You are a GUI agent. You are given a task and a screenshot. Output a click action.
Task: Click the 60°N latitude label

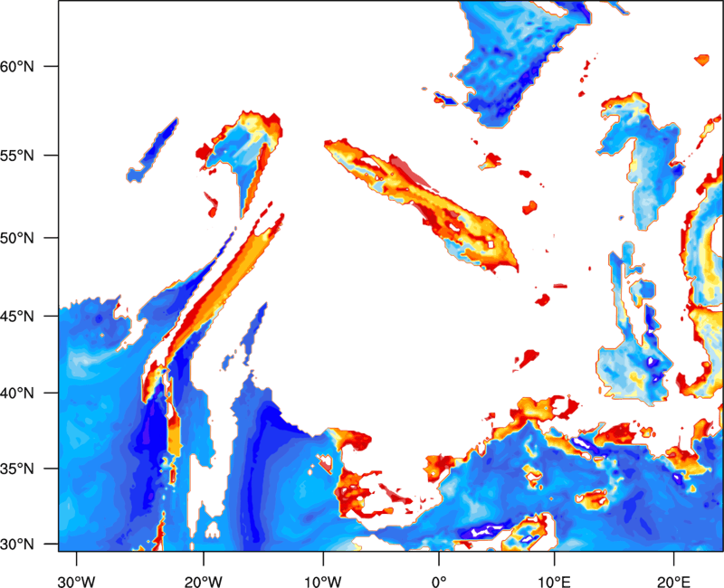(17, 66)
